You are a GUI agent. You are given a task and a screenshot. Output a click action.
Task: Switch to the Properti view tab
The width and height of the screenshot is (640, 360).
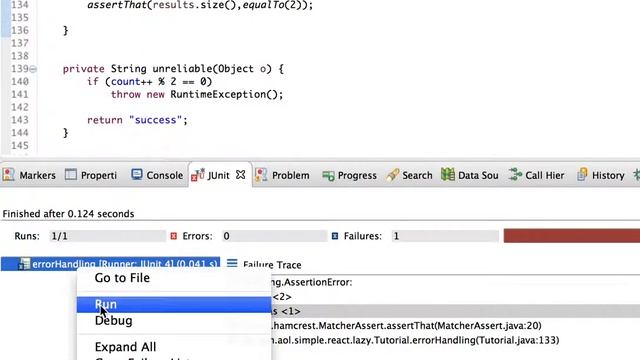tap(91, 175)
